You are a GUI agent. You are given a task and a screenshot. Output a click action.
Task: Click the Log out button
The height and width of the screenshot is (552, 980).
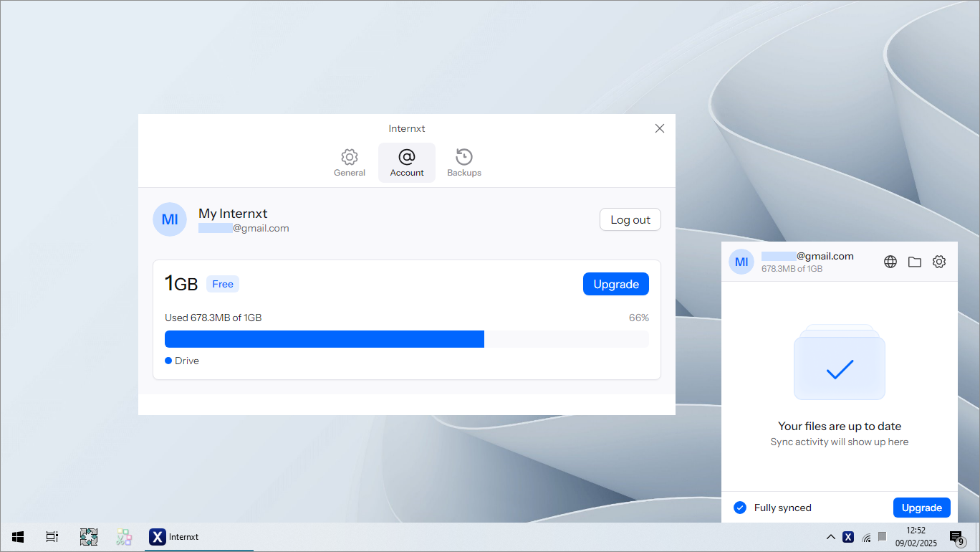click(x=630, y=220)
